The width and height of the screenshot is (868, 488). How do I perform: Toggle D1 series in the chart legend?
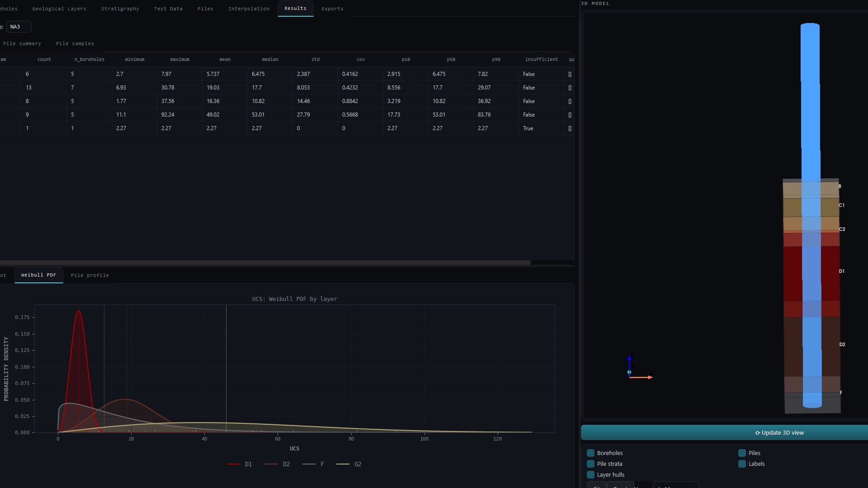(240, 464)
